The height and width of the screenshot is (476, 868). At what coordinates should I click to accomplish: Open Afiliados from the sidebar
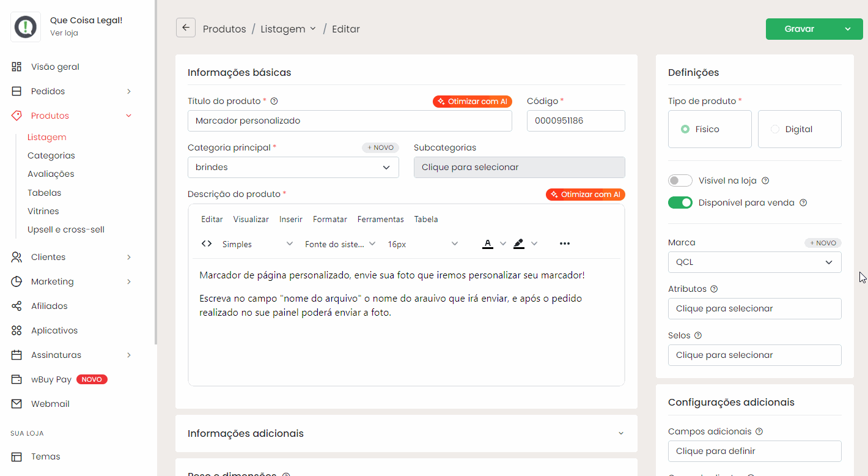[x=49, y=306]
